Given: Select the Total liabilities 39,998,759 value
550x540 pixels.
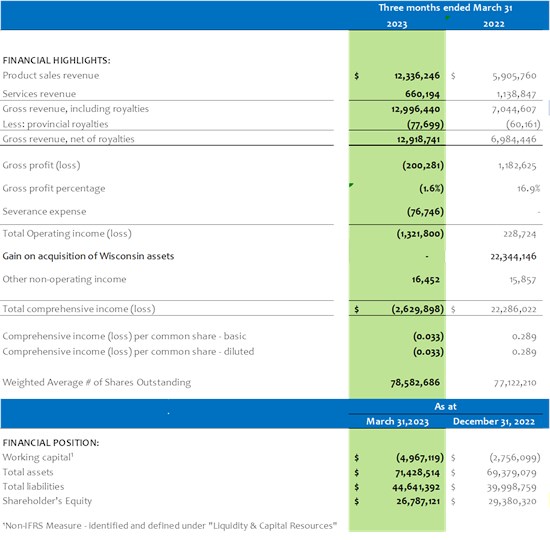Looking at the screenshot, I should tap(511, 487).
